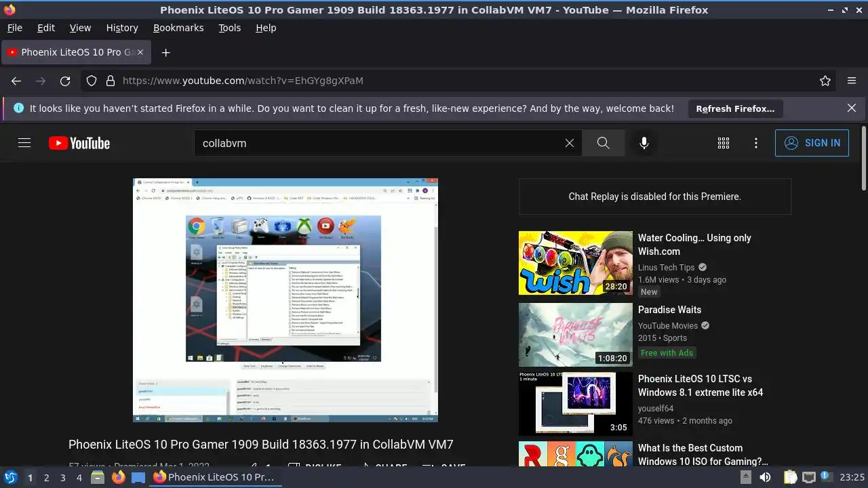This screenshot has width=868, height=488.
Task: Select the Phoenix LiteOS taskbar window button
Action: coord(214,477)
